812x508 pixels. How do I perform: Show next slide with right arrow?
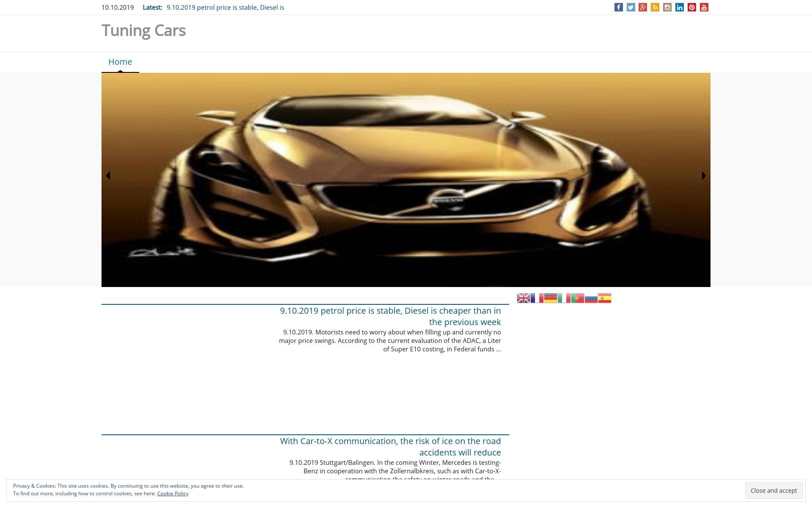point(704,176)
